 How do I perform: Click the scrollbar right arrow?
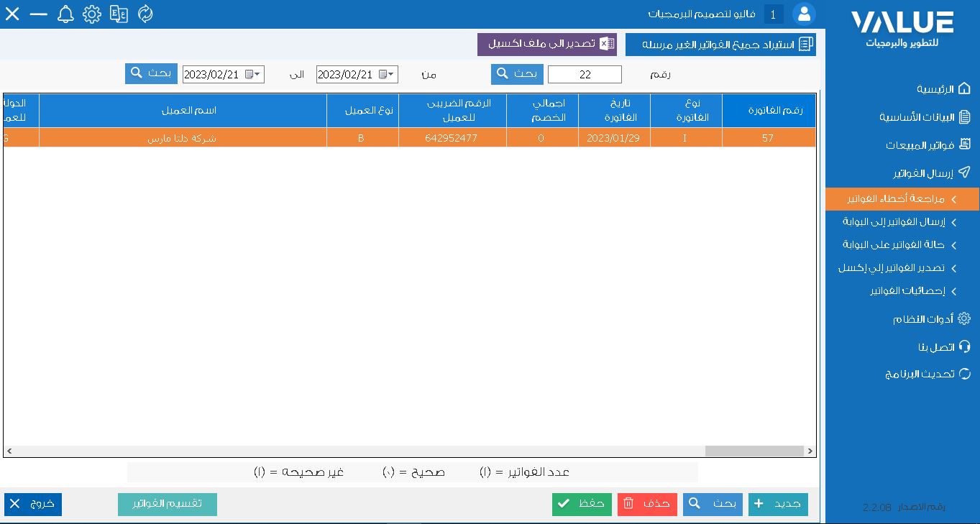pyautogui.click(x=810, y=451)
